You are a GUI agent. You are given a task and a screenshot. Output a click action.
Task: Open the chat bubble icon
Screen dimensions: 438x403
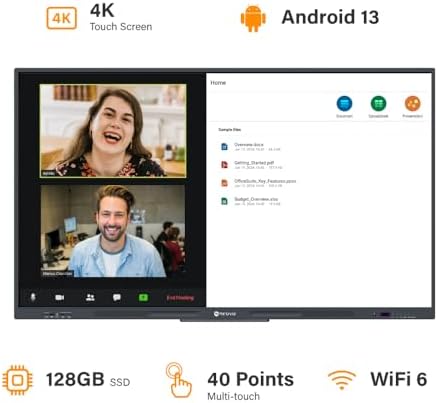coord(117,297)
